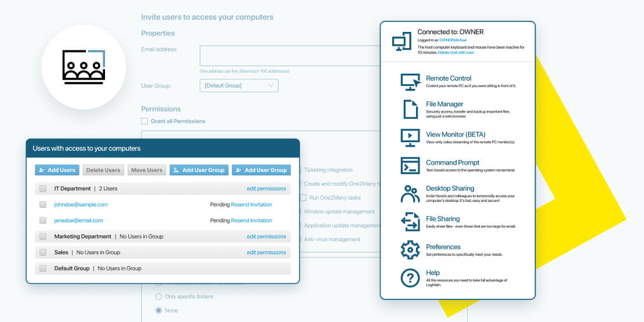Viewport: 644px width, 322px height.
Task: Click edit permissions for IT Department
Action: click(266, 189)
